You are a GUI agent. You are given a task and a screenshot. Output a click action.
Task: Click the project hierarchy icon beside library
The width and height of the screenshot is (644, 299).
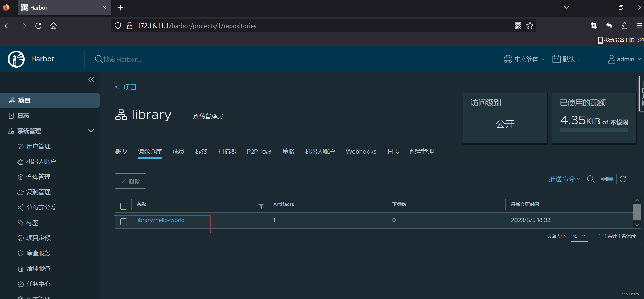pos(121,115)
